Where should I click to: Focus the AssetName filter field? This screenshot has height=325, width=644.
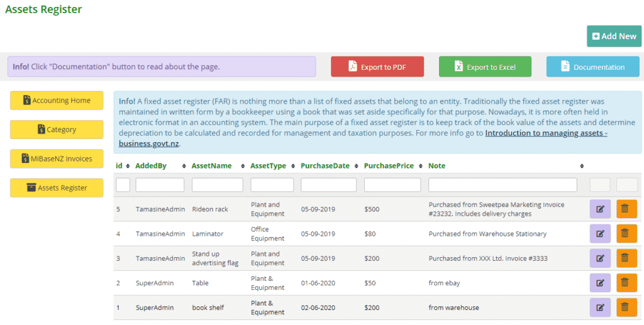pyautogui.click(x=218, y=185)
